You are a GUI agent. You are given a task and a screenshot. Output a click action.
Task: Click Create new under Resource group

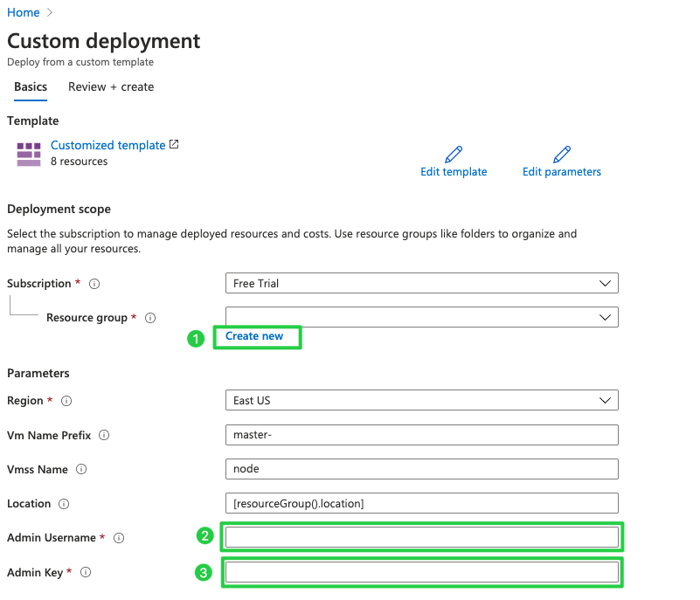pyautogui.click(x=256, y=336)
